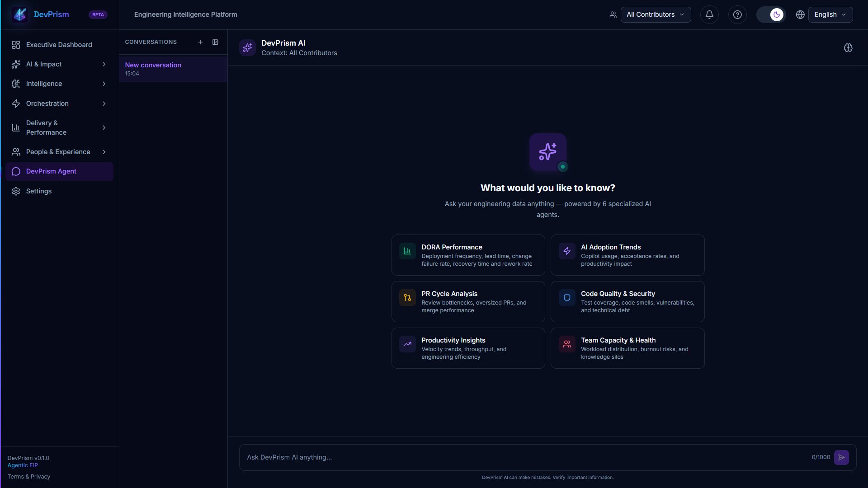868x488 pixels.
Task: Expand People & Experience chevron
Action: (104, 152)
